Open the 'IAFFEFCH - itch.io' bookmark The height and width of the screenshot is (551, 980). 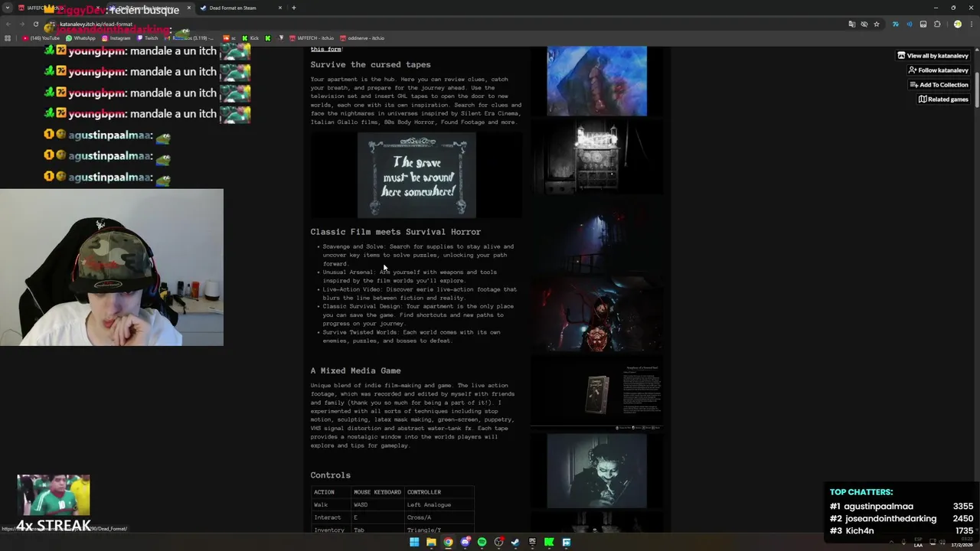click(x=312, y=38)
